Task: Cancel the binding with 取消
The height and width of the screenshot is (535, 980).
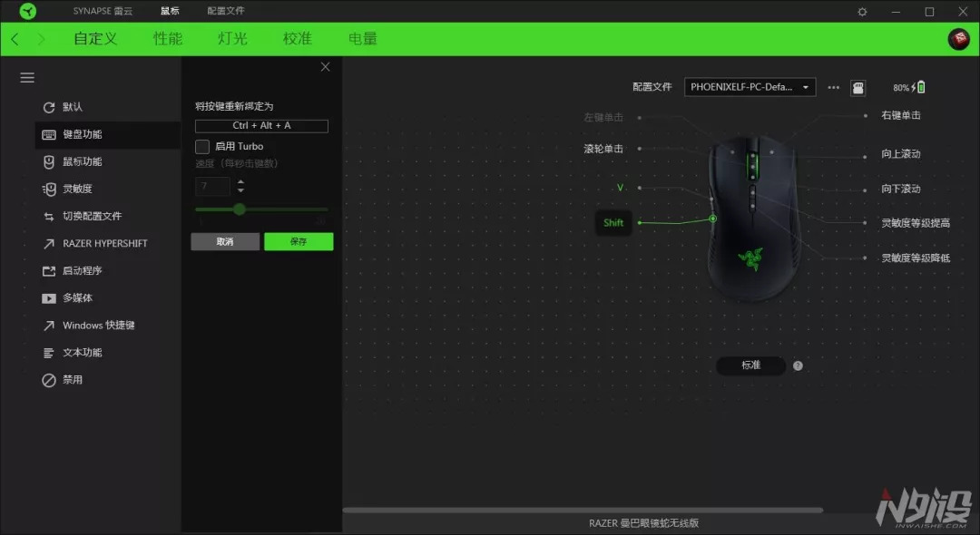Action: (x=224, y=241)
